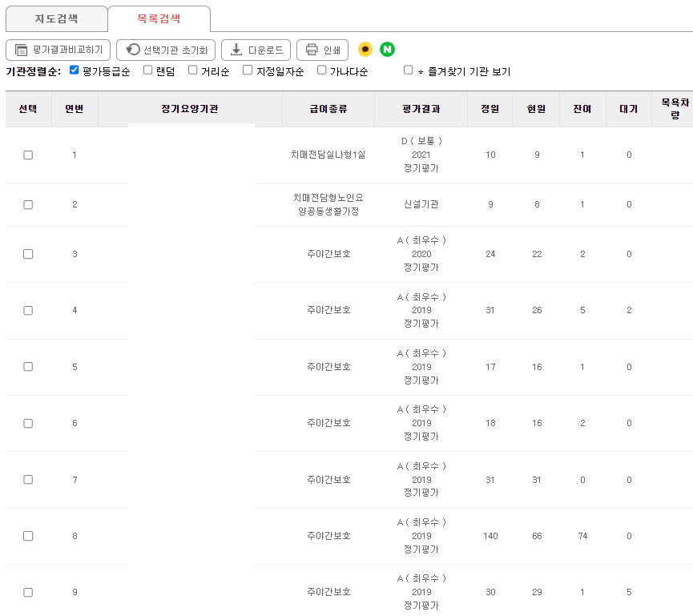The width and height of the screenshot is (693, 616).
Task: Click the 평가결과 column header
Action: pyautogui.click(x=421, y=109)
